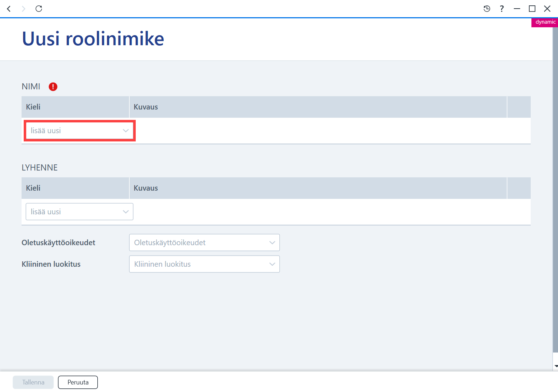Click the dynamic badge
Image resolution: width=558 pixels, height=392 pixels.
[545, 22]
